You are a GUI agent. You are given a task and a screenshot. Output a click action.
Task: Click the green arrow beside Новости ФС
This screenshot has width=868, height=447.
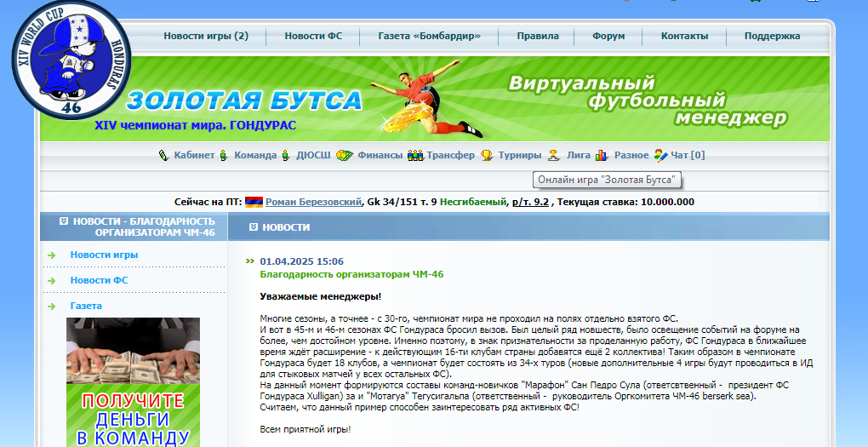click(x=51, y=281)
